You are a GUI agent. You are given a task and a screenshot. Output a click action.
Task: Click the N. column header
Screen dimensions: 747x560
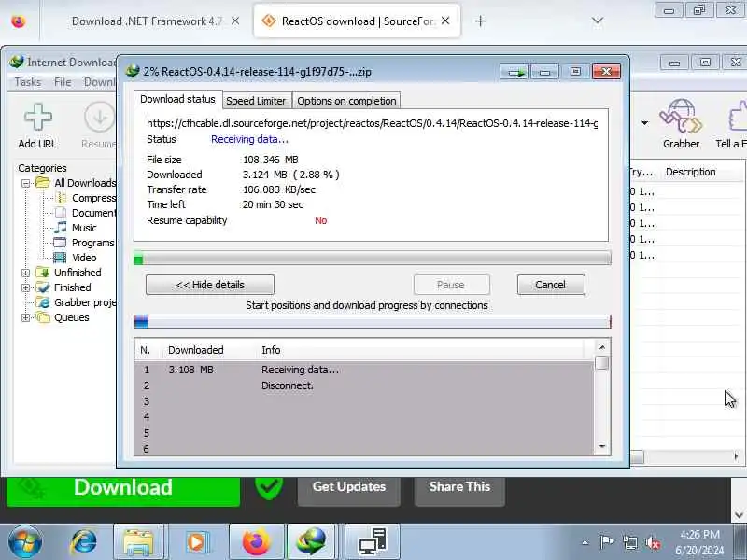pyautogui.click(x=146, y=350)
